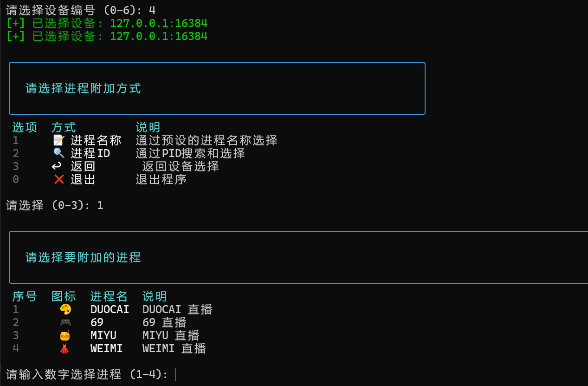
Task: Click the game controller icon for 69
Action: tap(65, 322)
